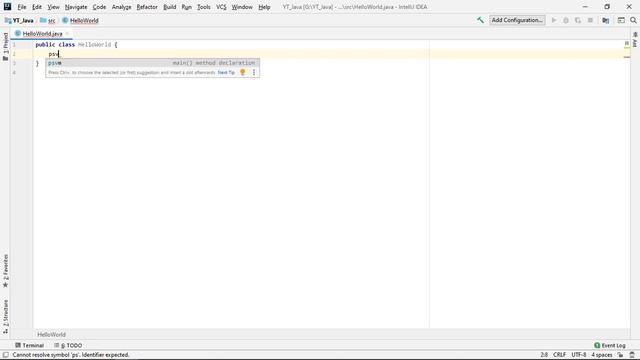Open the Event Log
This screenshot has height=360, width=640.
[x=610, y=345]
